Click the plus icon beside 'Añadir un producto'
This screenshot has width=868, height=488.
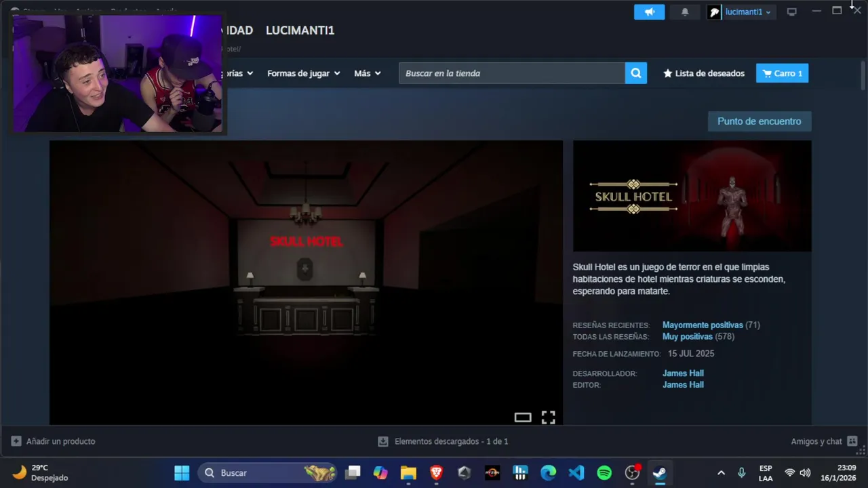(x=16, y=441)
